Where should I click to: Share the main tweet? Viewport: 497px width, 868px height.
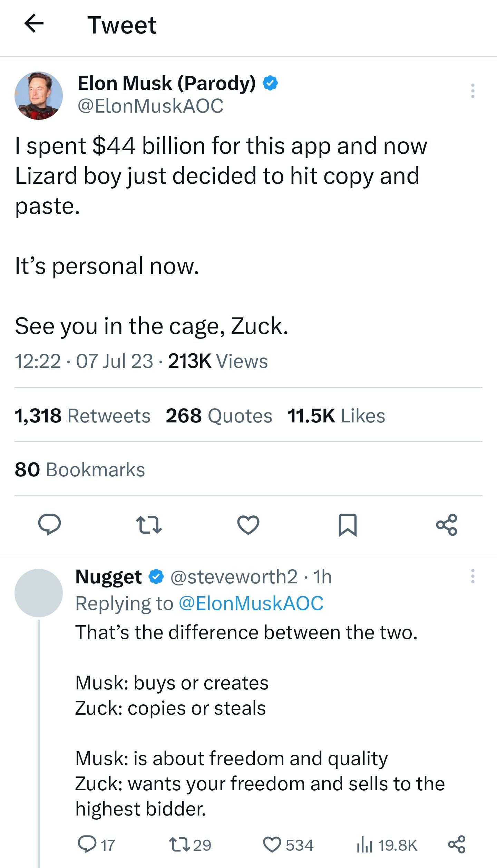point(447,525)
